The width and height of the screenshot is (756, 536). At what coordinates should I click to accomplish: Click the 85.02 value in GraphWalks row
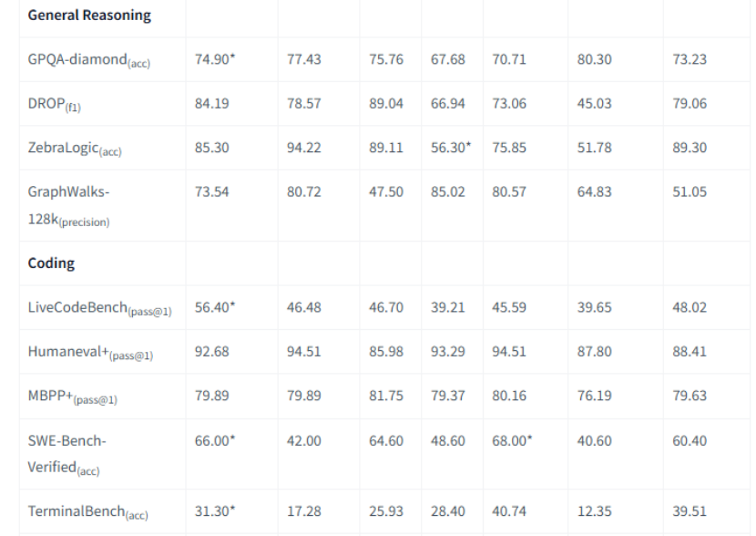(448, 191)
